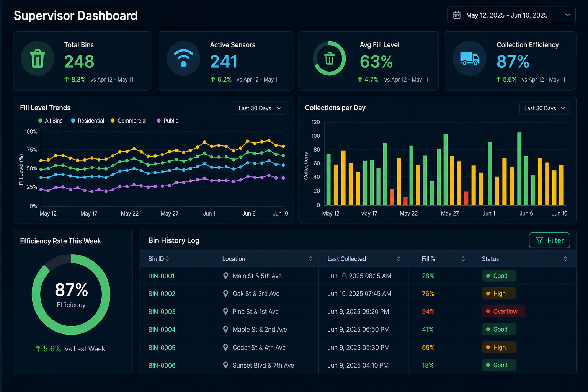The width and height of the screenshot is (588, 392).
Task: Click the 94% fill value
Action: (x=428, y=312)
